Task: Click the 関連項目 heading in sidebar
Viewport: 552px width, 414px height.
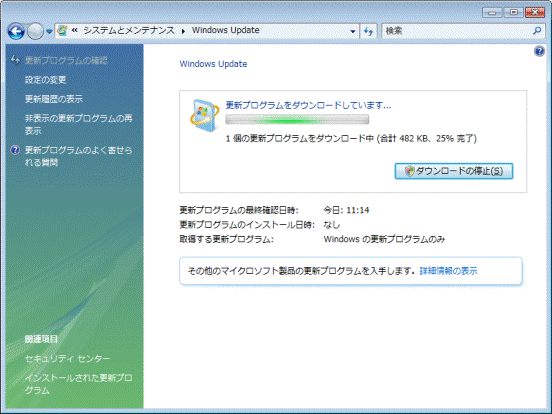Action: pos(41,339)
